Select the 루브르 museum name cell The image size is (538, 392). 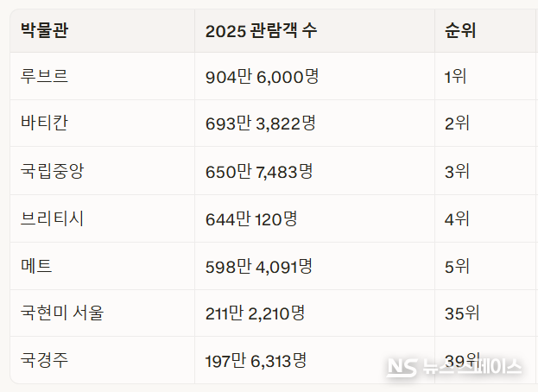(x=44, y=77)
